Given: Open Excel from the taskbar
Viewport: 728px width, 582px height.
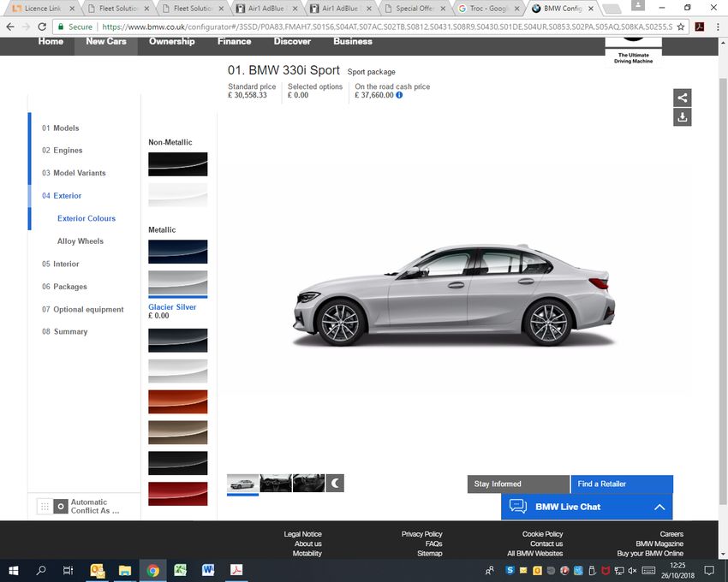Looking at the screenshot, I should tap(180, 570).
